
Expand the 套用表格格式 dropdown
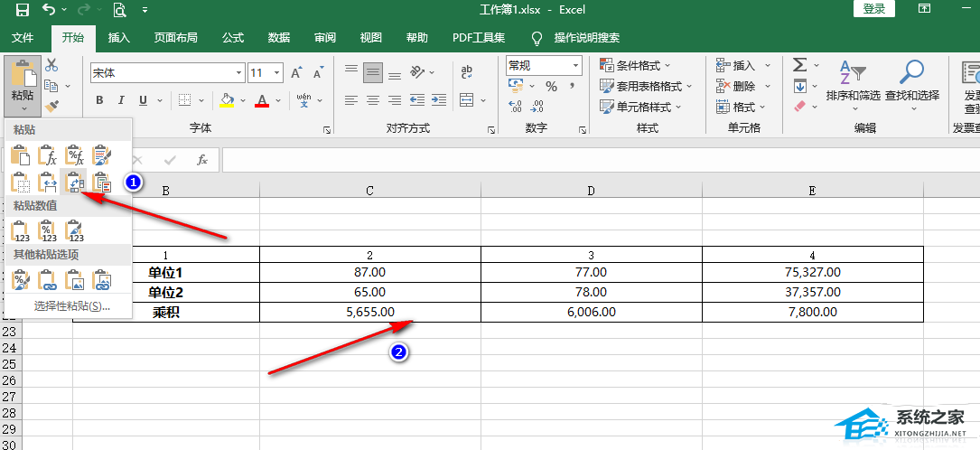pos(689,86)
